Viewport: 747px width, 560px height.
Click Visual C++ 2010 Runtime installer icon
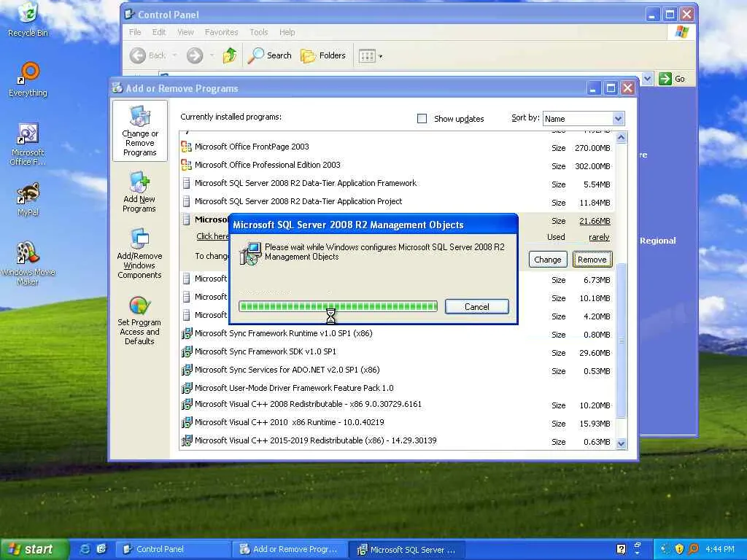click(x=187, y=422)
